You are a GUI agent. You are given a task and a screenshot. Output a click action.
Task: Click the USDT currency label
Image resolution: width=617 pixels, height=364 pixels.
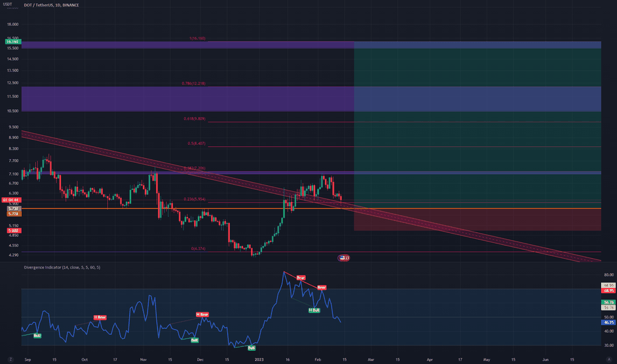click(7, 5)
